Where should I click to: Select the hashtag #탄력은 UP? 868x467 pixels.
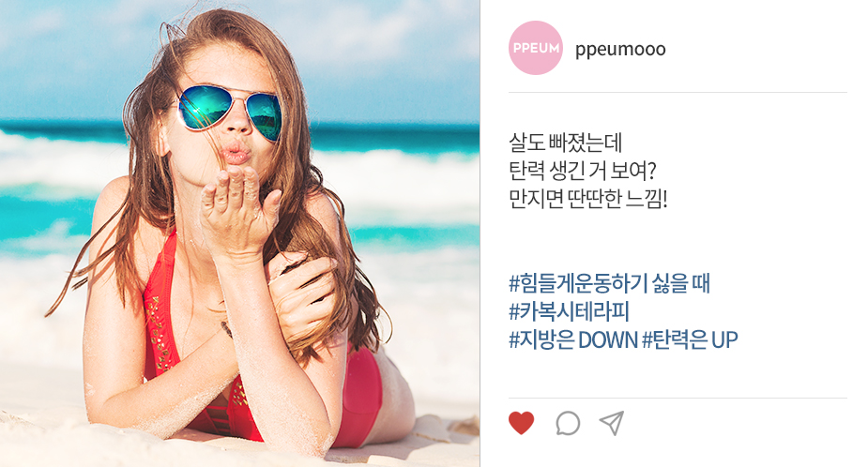pyautogui.click(x=690, y=339)
